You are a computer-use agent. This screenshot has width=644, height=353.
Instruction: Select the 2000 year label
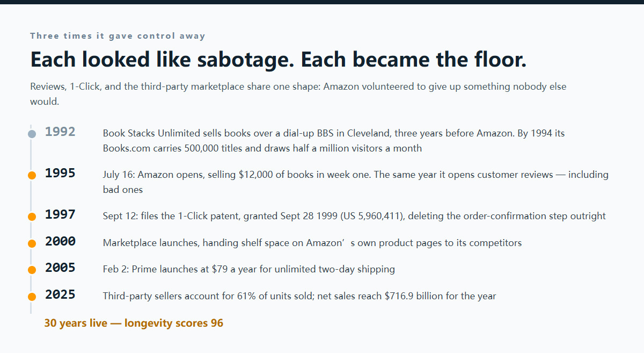tap(60, 241)
